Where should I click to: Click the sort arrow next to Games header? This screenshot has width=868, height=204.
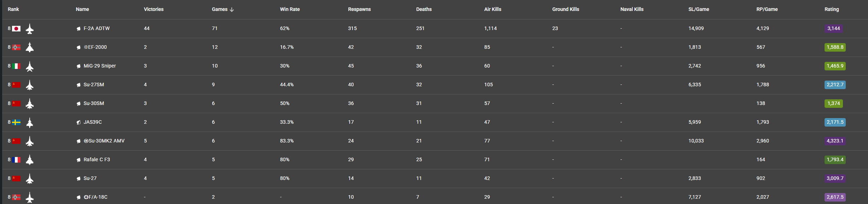click(232, 10)
